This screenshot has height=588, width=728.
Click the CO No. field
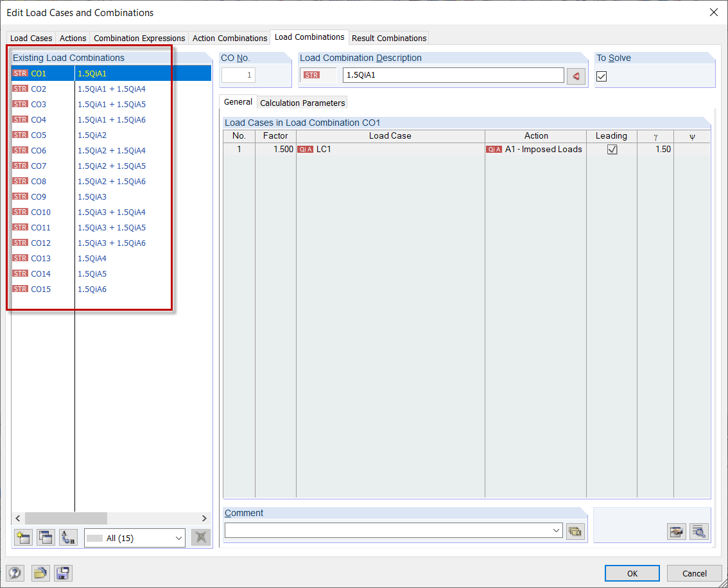tap(239, 75)
